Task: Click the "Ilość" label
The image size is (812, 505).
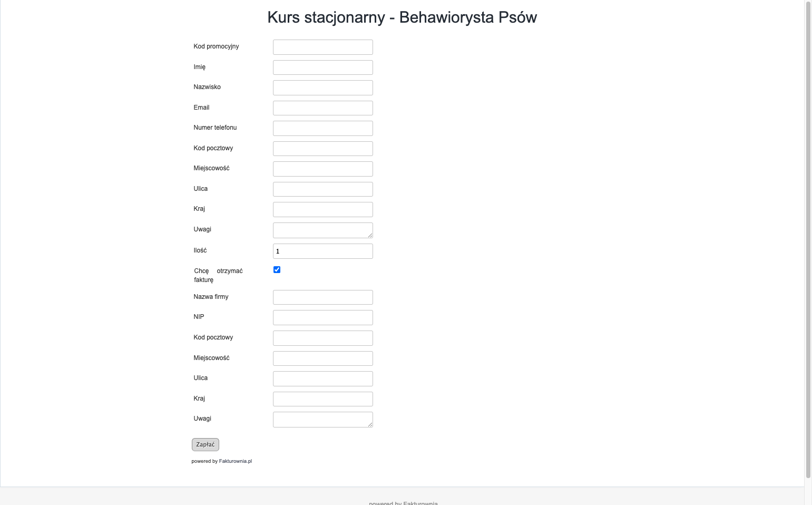Action: tap(200, 250)
